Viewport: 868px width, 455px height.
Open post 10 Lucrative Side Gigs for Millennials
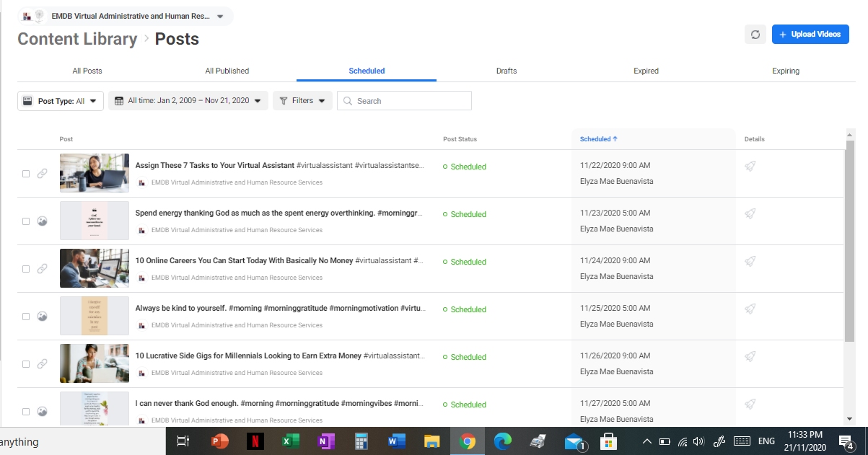click(x=248, y=355)
